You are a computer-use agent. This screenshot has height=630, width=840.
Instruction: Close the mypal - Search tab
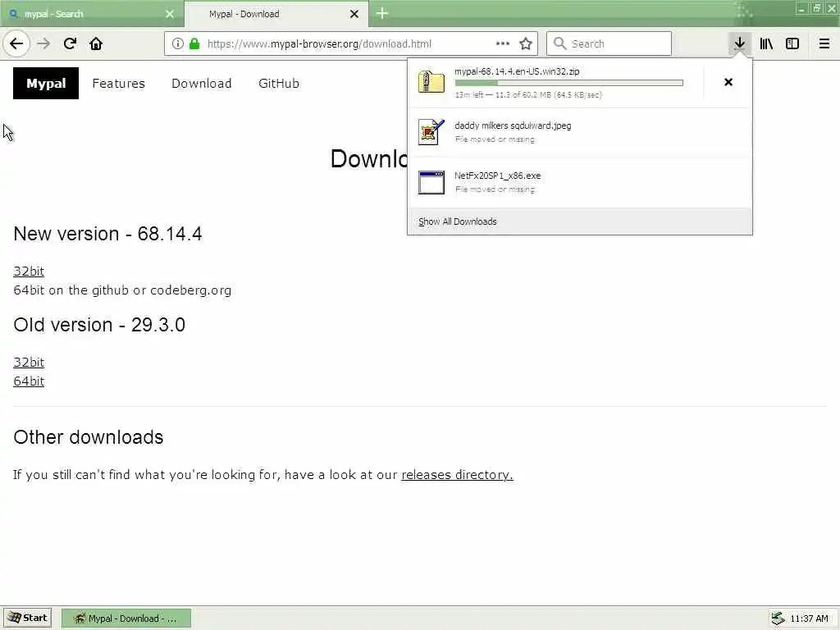click(x=170, y=14)
